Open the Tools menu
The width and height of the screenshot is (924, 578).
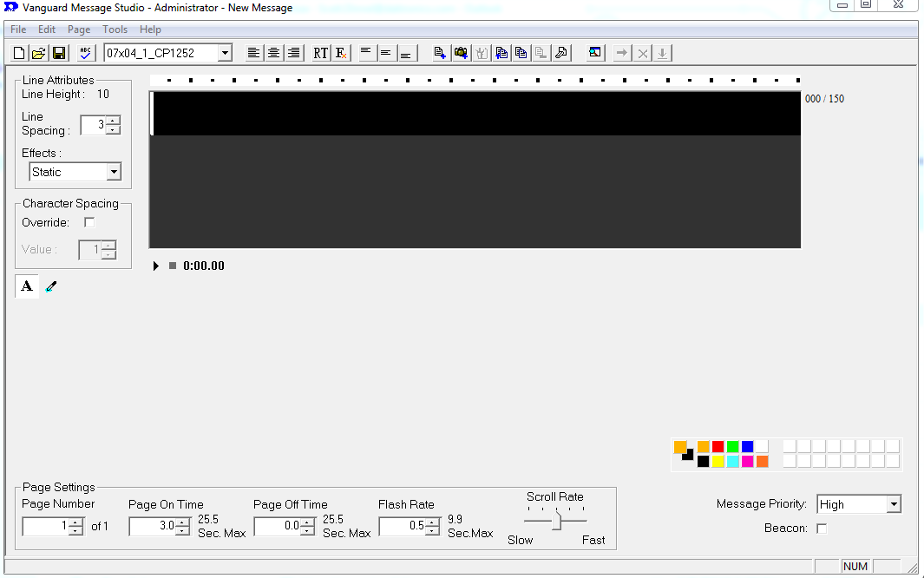pyautogui.click(x=115, y=30)
